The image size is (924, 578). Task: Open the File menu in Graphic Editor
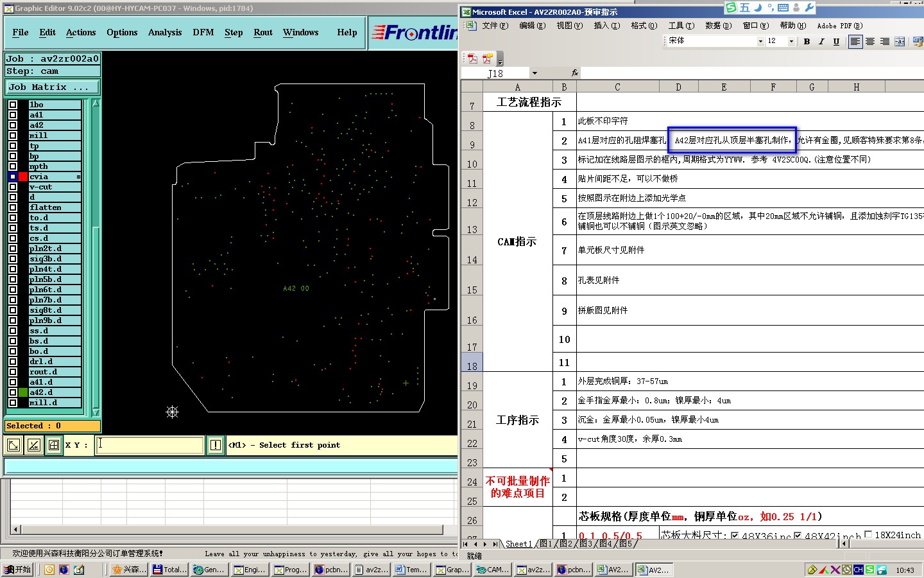[x=21, y=32]
